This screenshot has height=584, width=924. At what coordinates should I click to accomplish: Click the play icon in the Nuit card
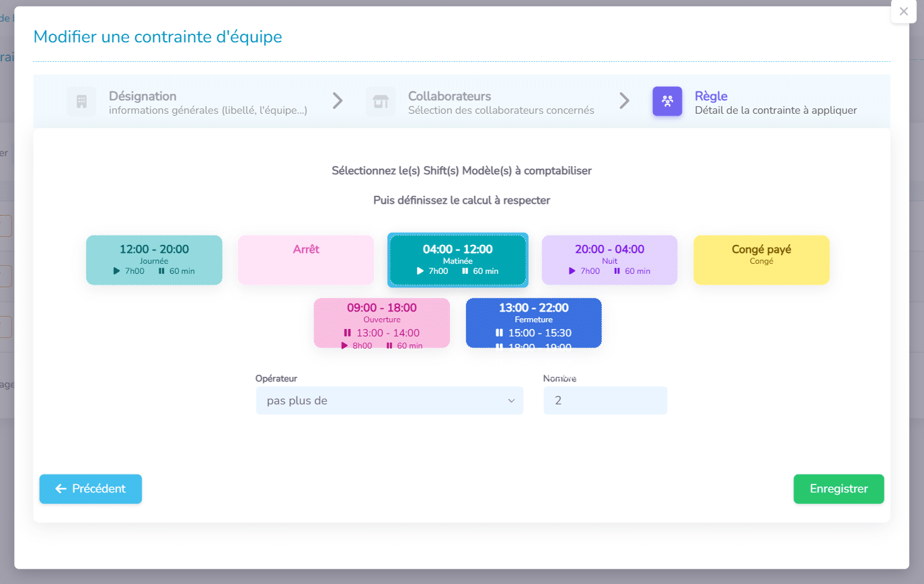(x=572, y=271)
